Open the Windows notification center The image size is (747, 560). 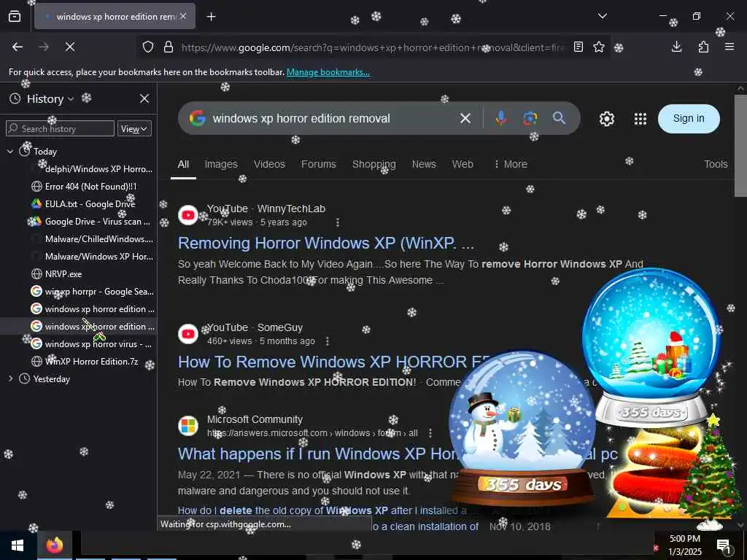point(724,546)
